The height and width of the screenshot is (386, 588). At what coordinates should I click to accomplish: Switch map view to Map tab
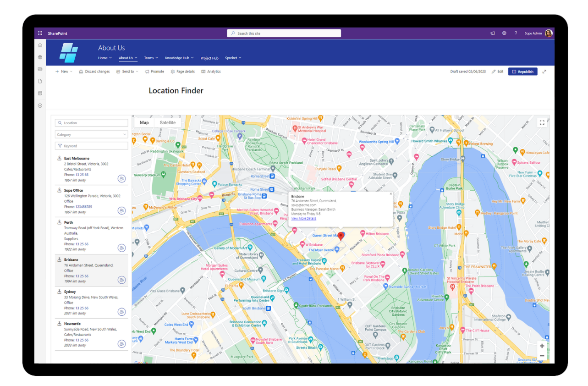coord(144,122)
